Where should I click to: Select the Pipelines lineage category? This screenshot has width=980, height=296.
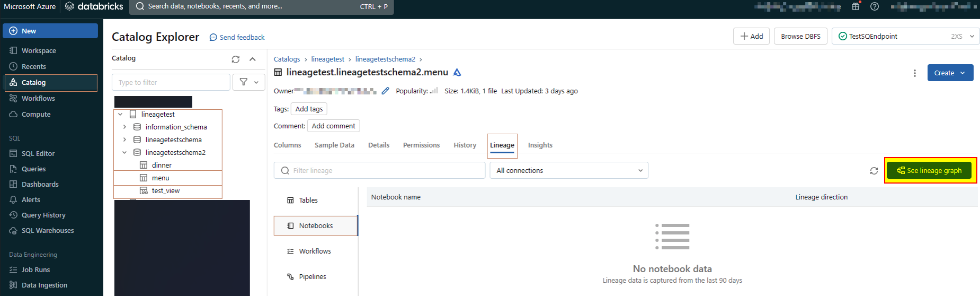click(316, 276)
